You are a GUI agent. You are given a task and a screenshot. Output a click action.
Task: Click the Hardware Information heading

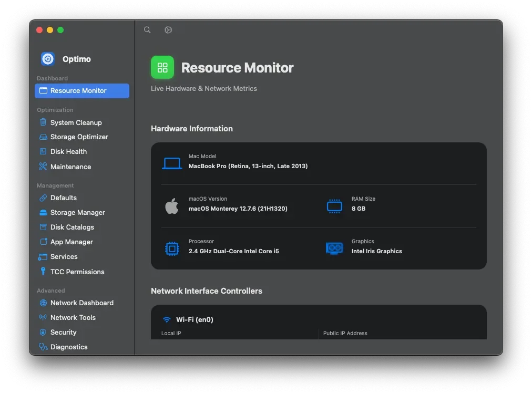[192, 129]
